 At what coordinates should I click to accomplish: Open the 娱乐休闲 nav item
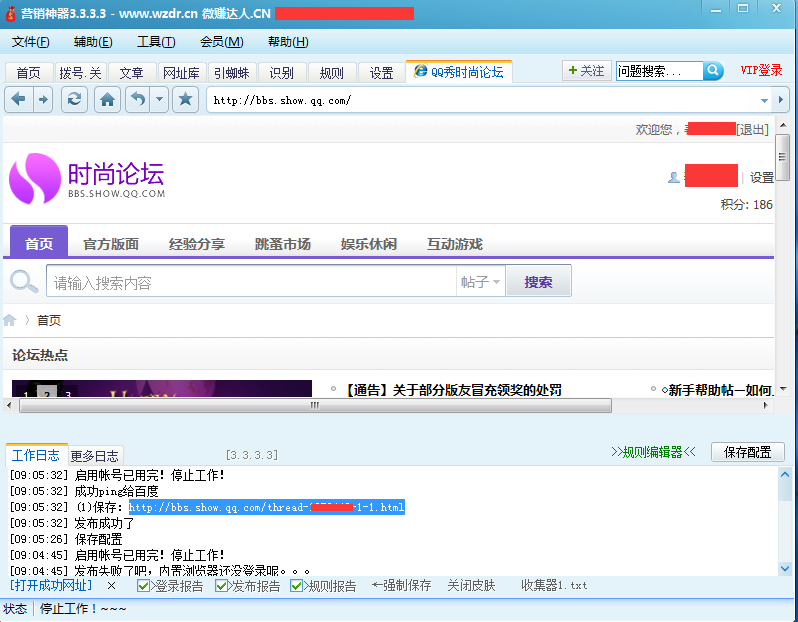tap(369, 244)
